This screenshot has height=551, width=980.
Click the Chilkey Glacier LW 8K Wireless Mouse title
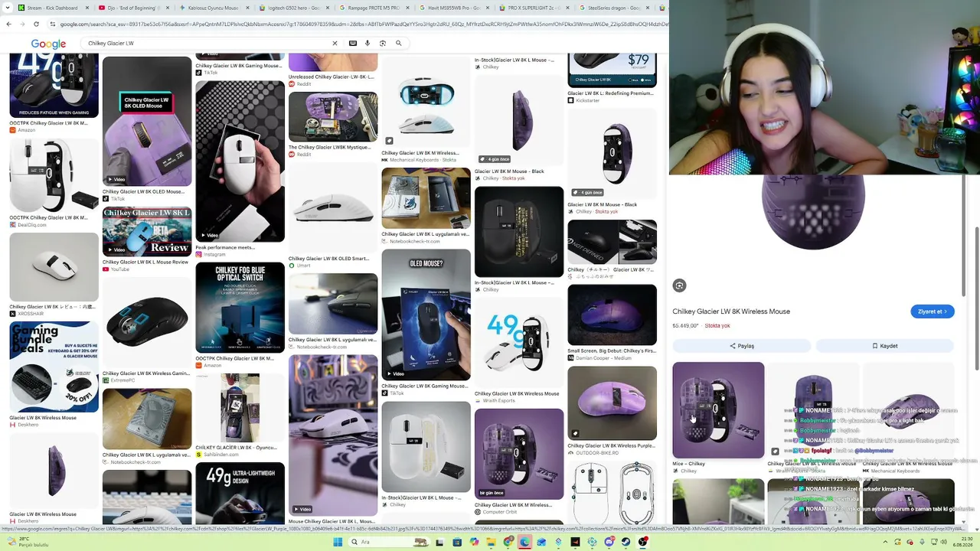(731, 311)
